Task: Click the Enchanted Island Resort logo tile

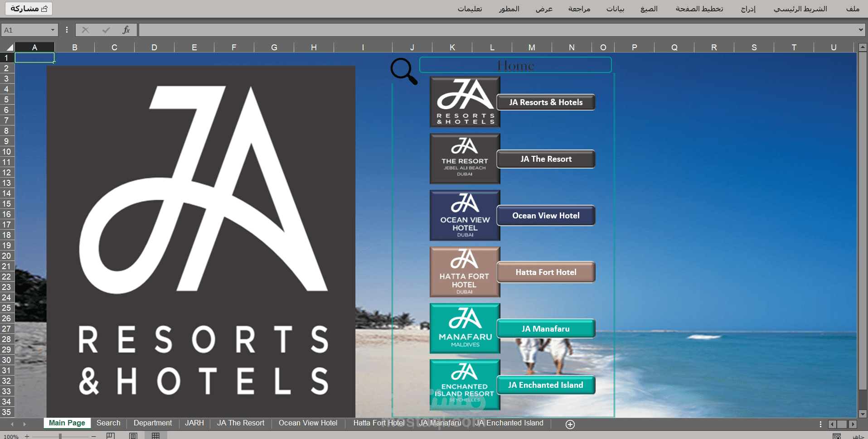Action: click(x=465, y=385)
